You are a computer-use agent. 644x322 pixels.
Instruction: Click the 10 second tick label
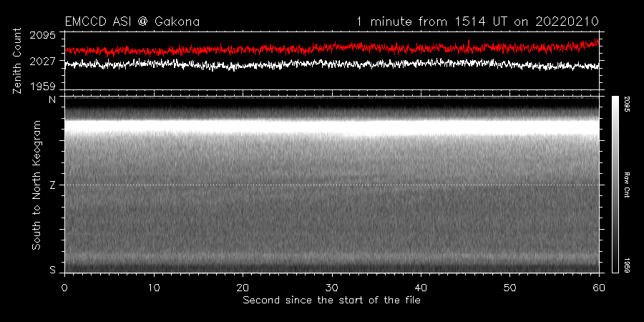154,288
